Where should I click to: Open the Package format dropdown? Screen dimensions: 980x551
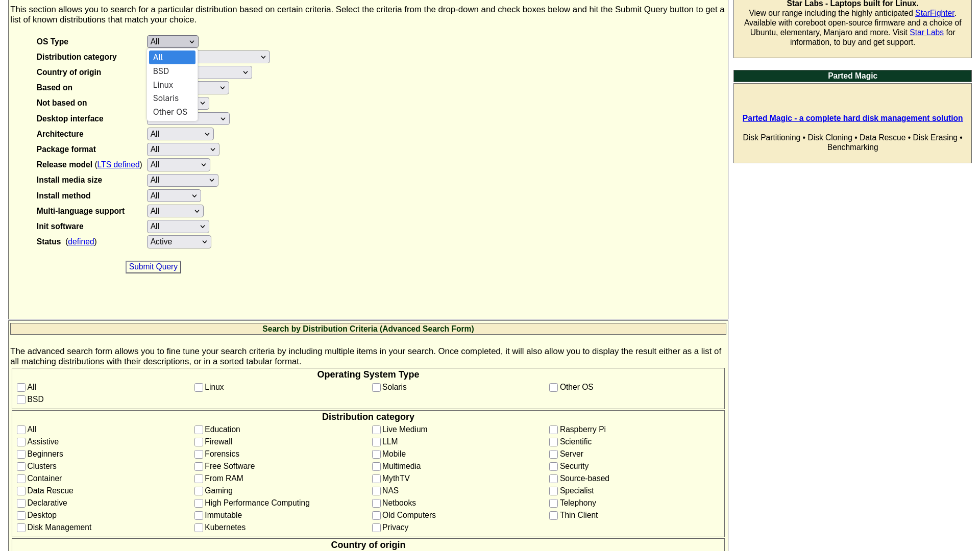click(x=183, y=149)
